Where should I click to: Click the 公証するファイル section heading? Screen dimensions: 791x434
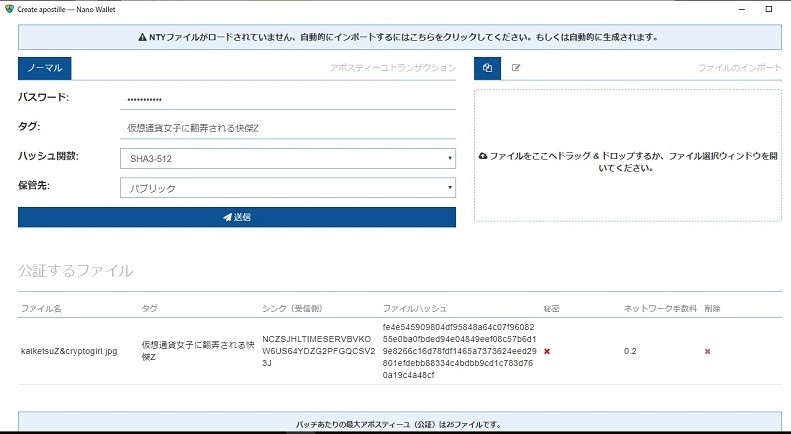point(76,270)
